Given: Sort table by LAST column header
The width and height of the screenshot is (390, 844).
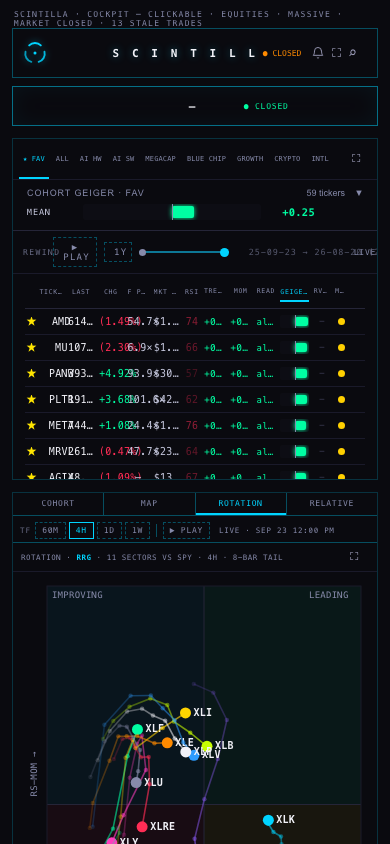Looking at the screenshot, I should [x=81, y=291].
